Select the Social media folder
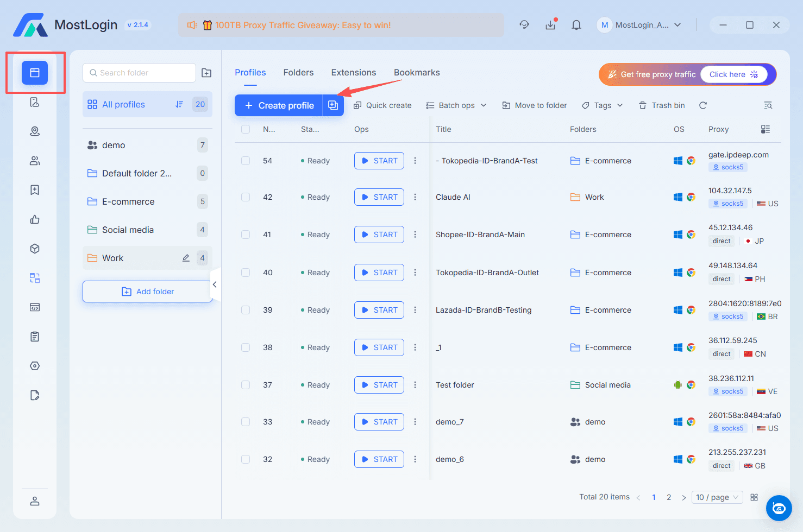803x532 pixels. pyautogui.click(x=147, y=230)
